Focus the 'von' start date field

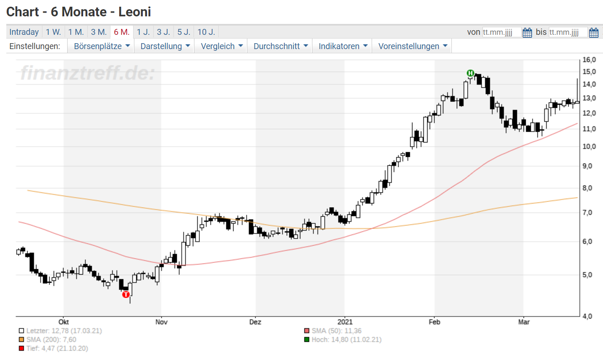501,32
